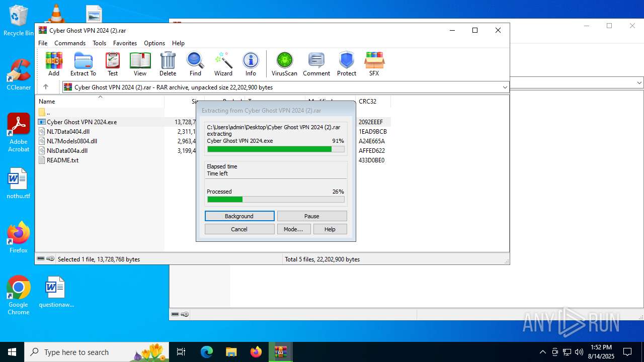Click the Background button in extraction dialog

[239, 216]
